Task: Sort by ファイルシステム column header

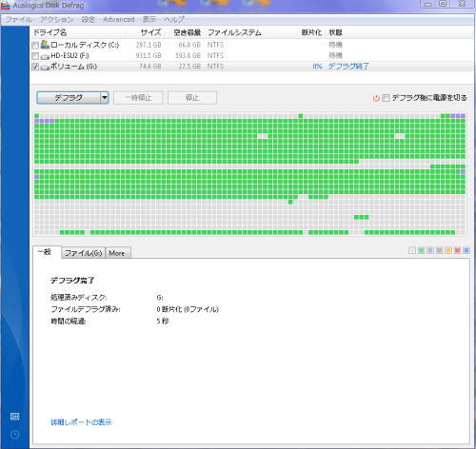Action: [x=234, y=32]
